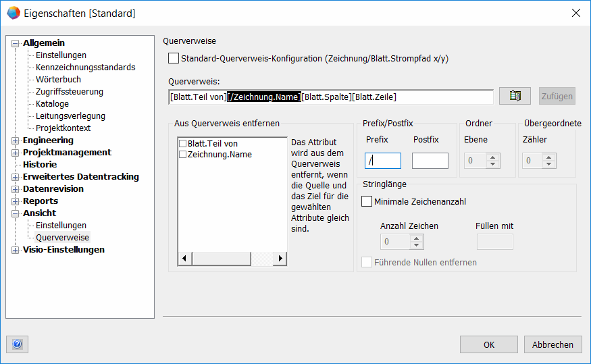Check the Zeichnung.Name list item
Screen dimensions: 591x364
183,155
